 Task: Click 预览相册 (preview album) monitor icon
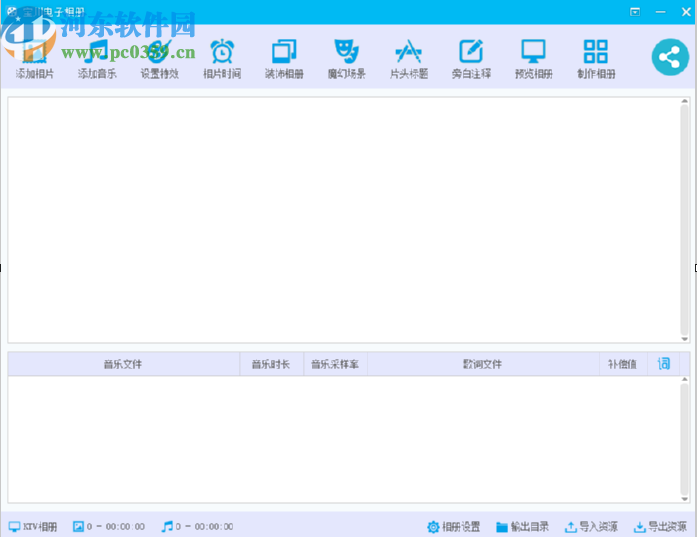click(x=533, y=52)
